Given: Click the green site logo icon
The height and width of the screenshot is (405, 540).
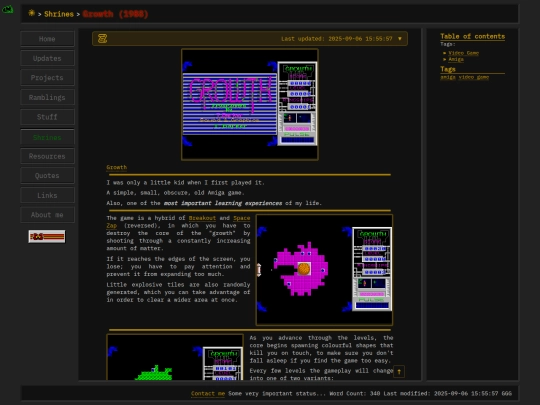Looking at the screenshot, I should (x=8, y=9).
